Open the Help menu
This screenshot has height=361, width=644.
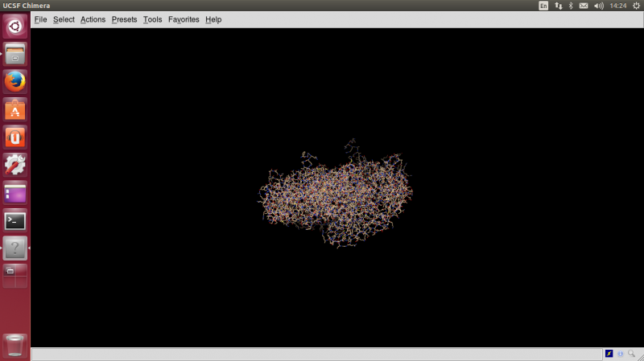point(213,19)
